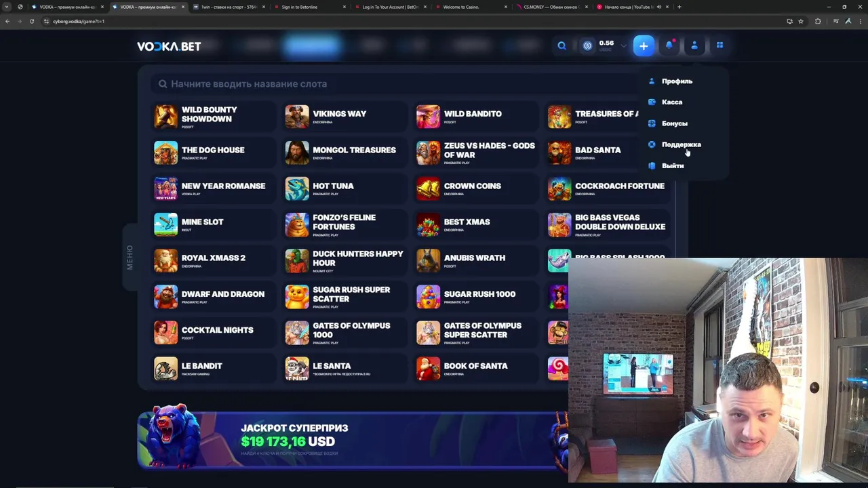Open Duck Hunters Happy Hour slot
This screenshot has width=868, height=488.
pos(344,260)
